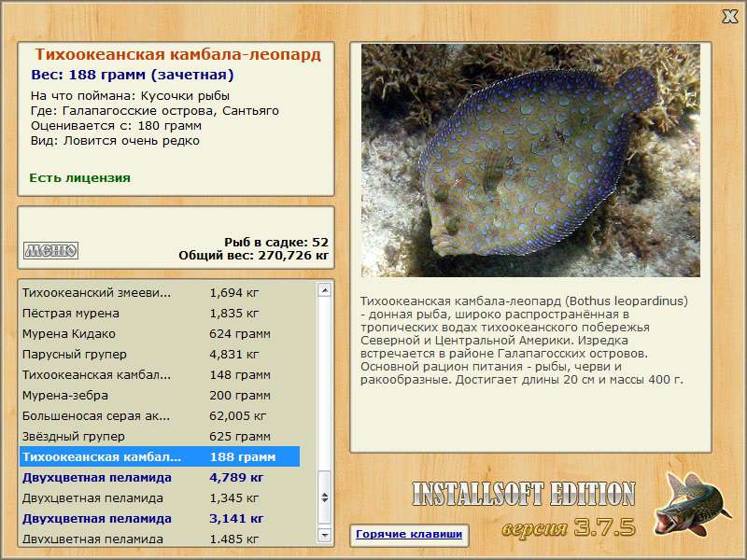The height and width of the screenshot is (560, 747).
Task: Select Парусный групер 4,831 кг entry
Action: (x=160, y=355)
